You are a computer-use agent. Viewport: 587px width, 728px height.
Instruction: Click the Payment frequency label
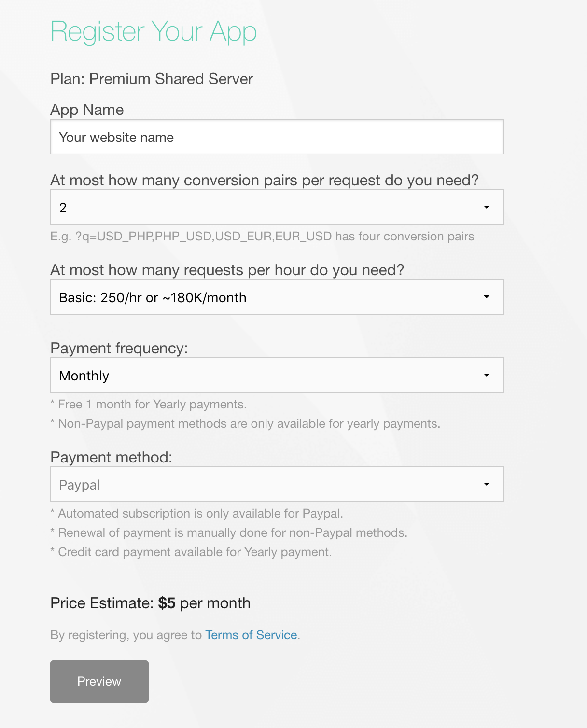119,348
